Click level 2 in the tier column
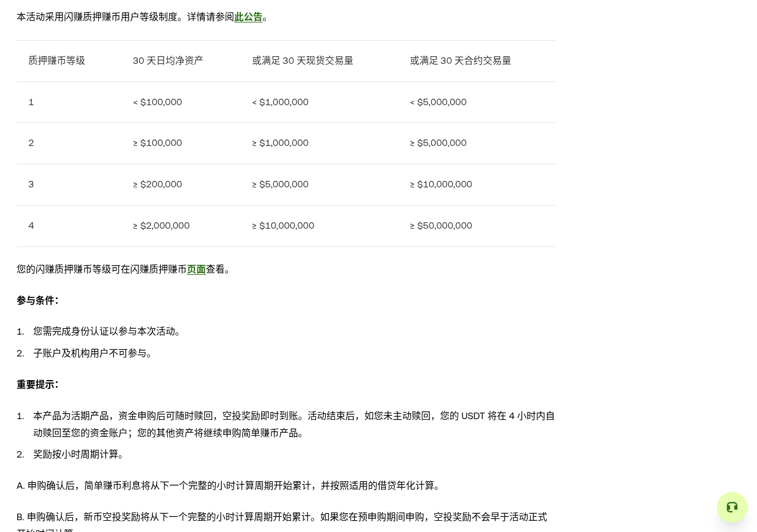 click(x=31, y=143)
